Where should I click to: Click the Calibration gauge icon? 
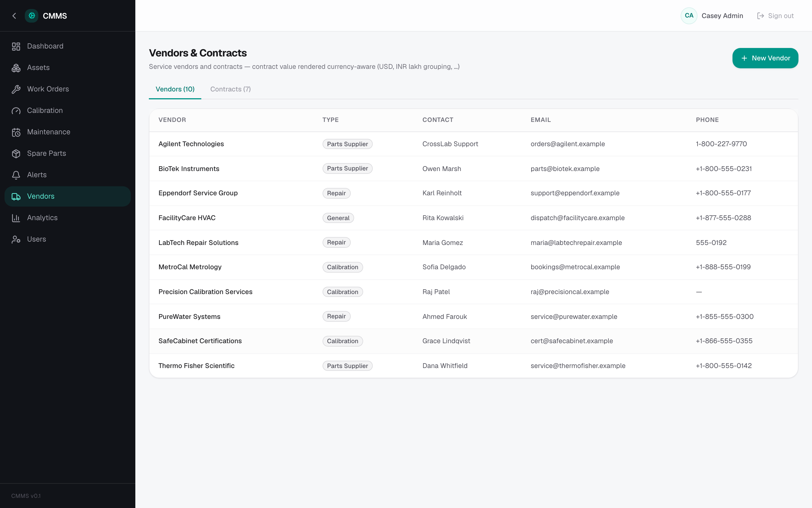click(x=16, y=111)
